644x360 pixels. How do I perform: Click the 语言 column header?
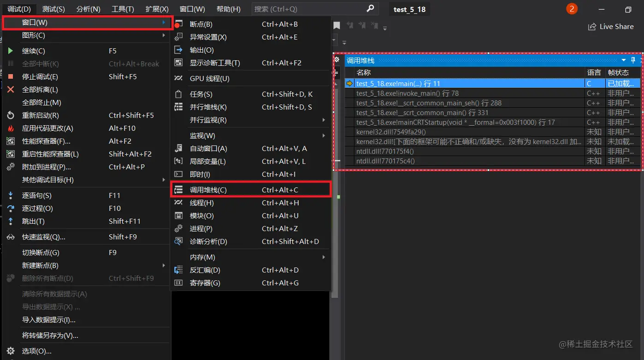coord(595,73)
